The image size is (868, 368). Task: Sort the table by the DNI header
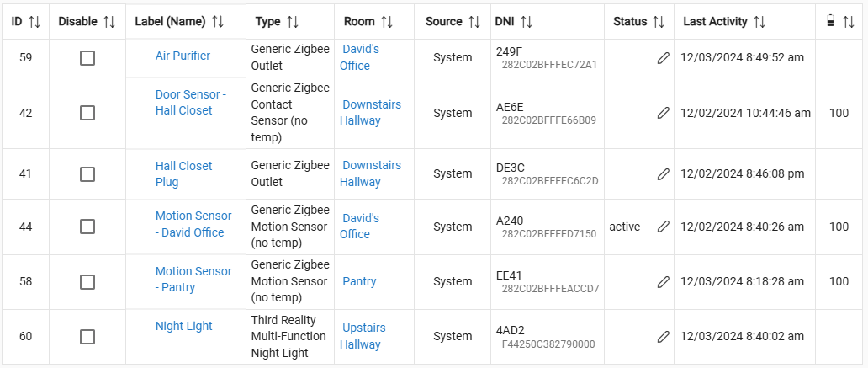tap(527, 22)
